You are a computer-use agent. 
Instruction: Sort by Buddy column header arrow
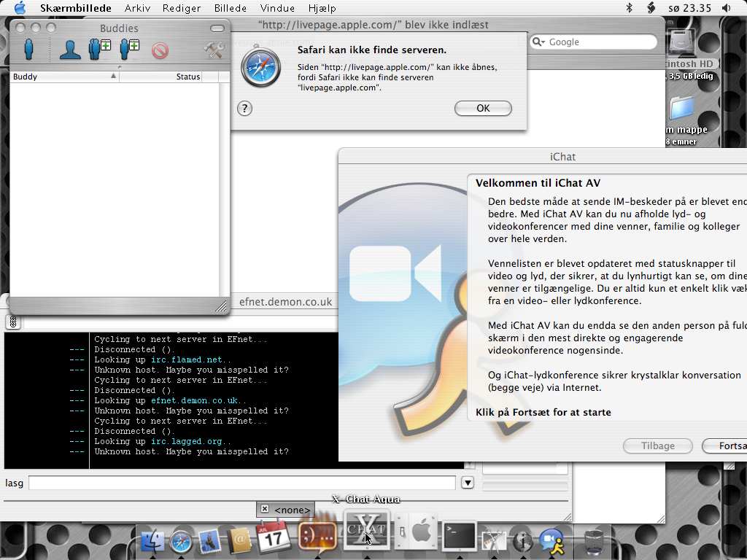point(113,77)
